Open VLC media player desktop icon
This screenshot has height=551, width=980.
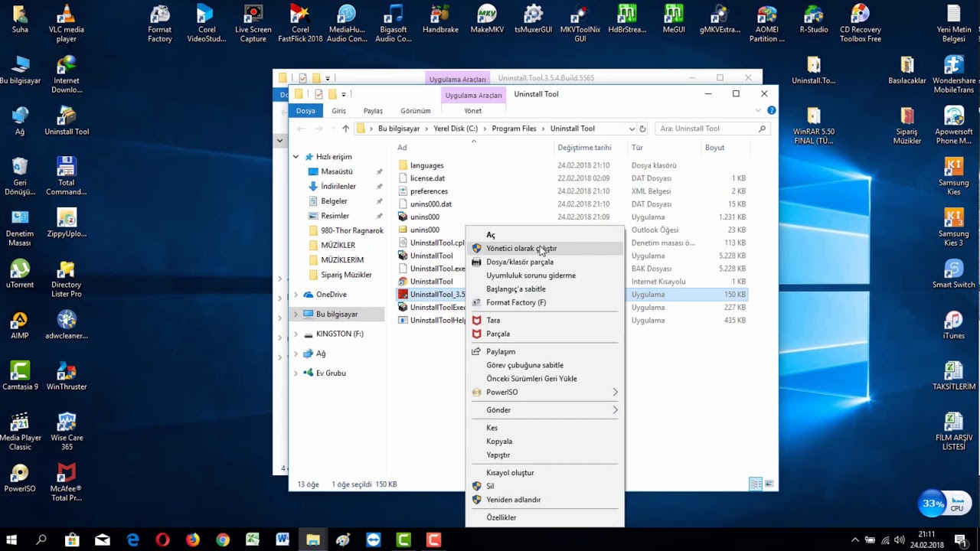[x=66, y=24]
